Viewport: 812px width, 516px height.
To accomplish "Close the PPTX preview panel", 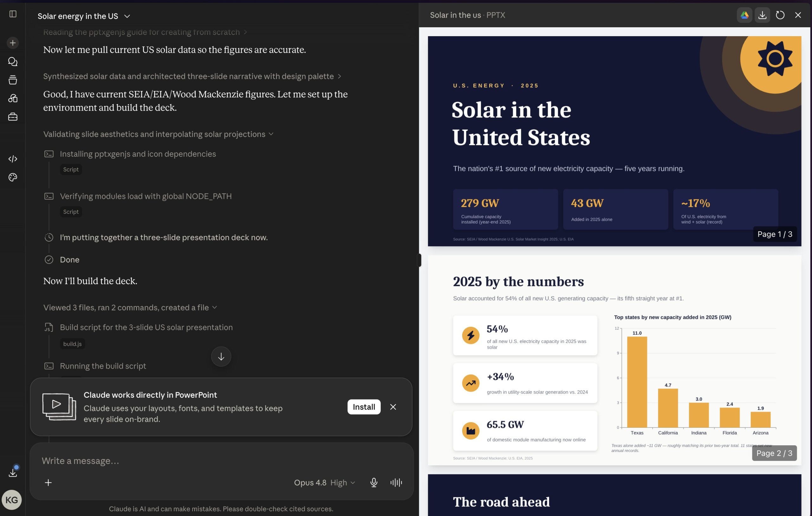I will coord(798,15).
